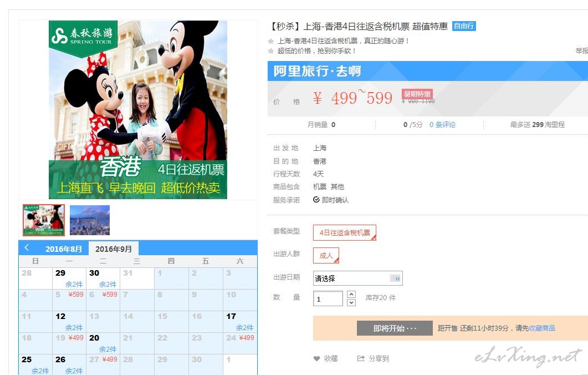This screenshot has height=375, width=588.
Task: Select the Disney product thumbnail
Action: click(43, 220)
